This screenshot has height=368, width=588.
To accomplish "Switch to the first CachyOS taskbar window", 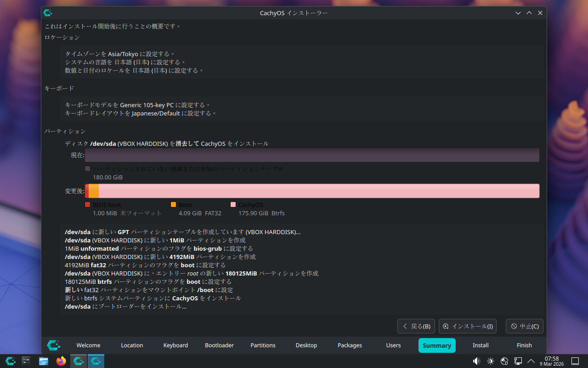I will tap(79, 361).
